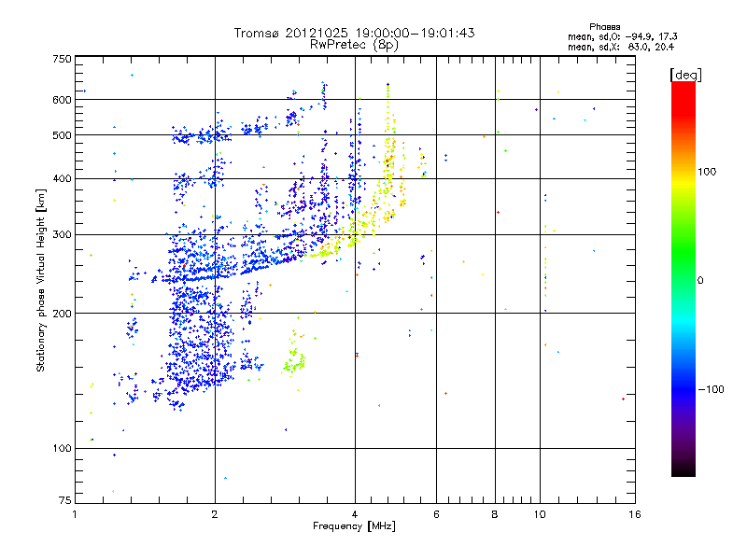Viewport: 747px width, 560px height.
Task: Click the x-axis '4' tick label
Action: point(355,514)
